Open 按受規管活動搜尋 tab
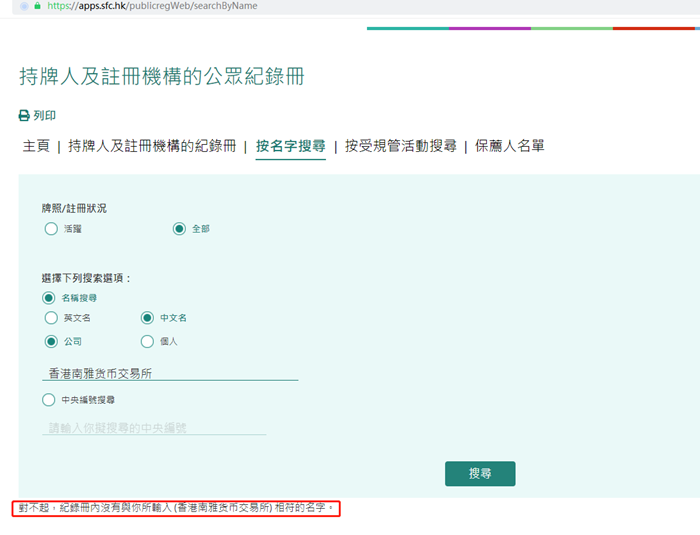This screenshot has width=700, height=535. (400, 146)
